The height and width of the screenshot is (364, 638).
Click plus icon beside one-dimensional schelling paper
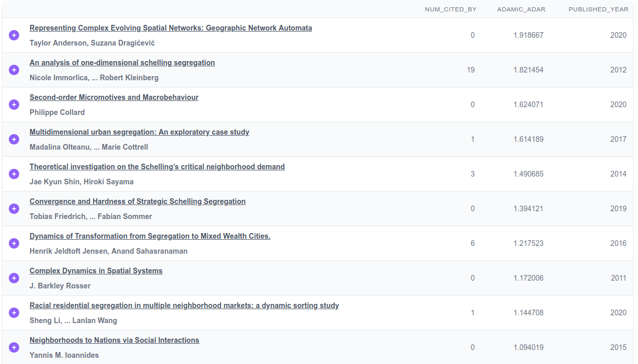coord(14,70)
